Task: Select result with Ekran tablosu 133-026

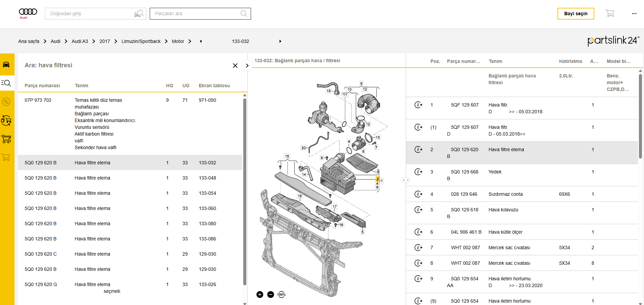Action: 130,288
